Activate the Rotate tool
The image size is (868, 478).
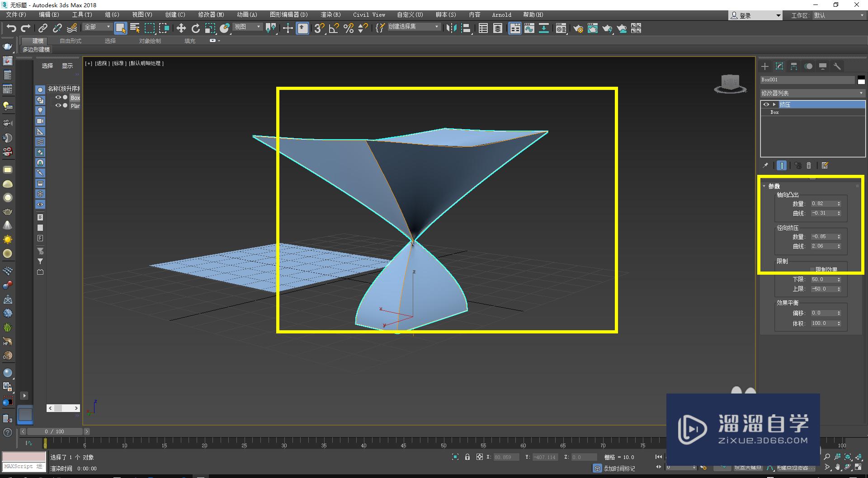tap(195, 28)
